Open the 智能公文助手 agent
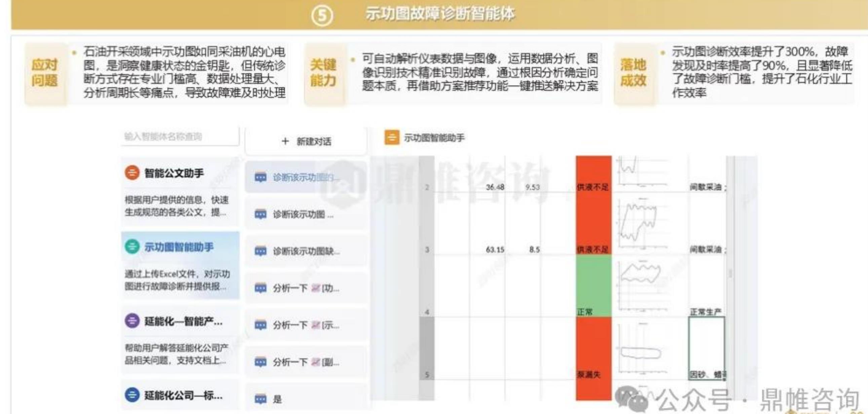The height and width of the screenshot is (414, 868). click(180, 192)
